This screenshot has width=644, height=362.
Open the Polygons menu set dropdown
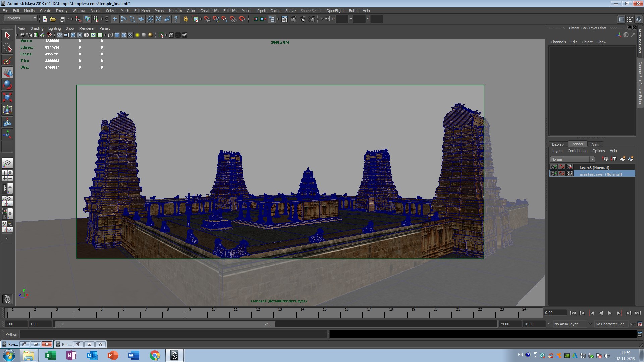coord(20,18)
